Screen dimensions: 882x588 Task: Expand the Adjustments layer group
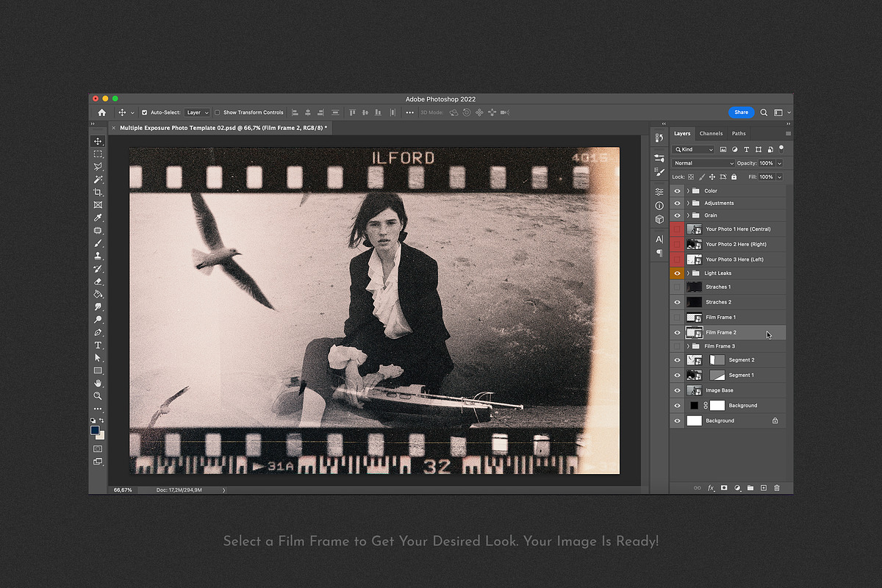pos(688,203)
